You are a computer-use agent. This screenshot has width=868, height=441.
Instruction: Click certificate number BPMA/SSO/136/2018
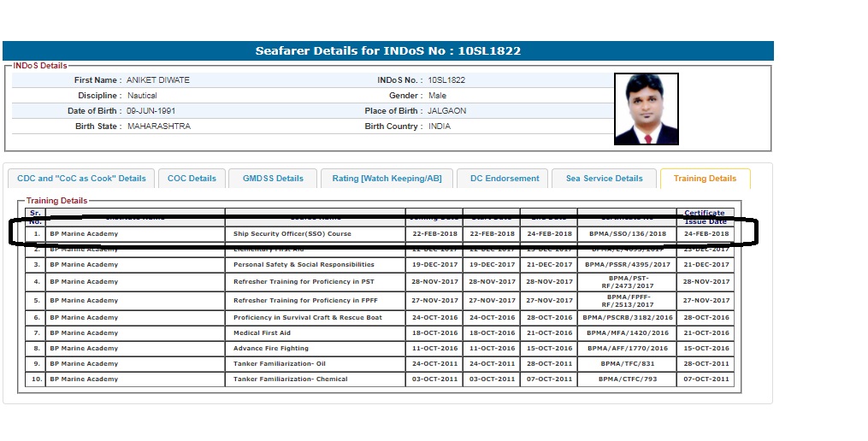click(626, 233)
